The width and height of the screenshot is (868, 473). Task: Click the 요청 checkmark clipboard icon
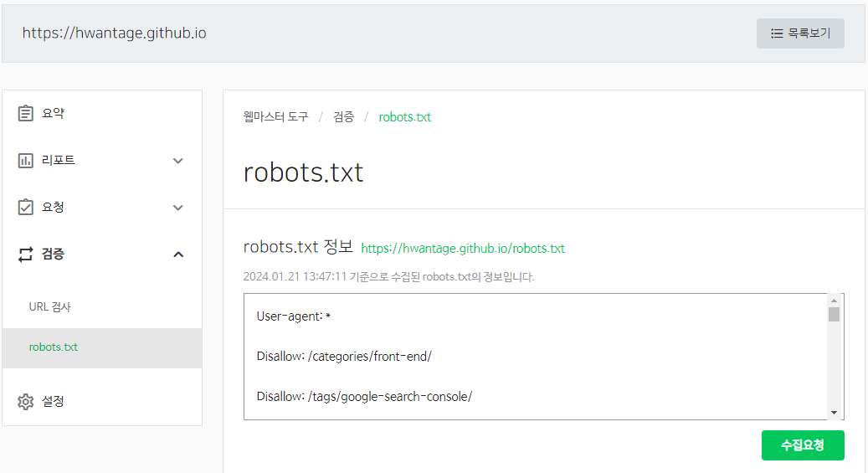26,207
